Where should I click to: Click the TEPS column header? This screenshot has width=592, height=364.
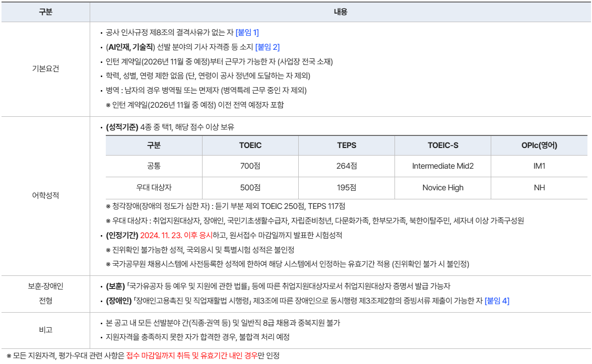[347, 145]
